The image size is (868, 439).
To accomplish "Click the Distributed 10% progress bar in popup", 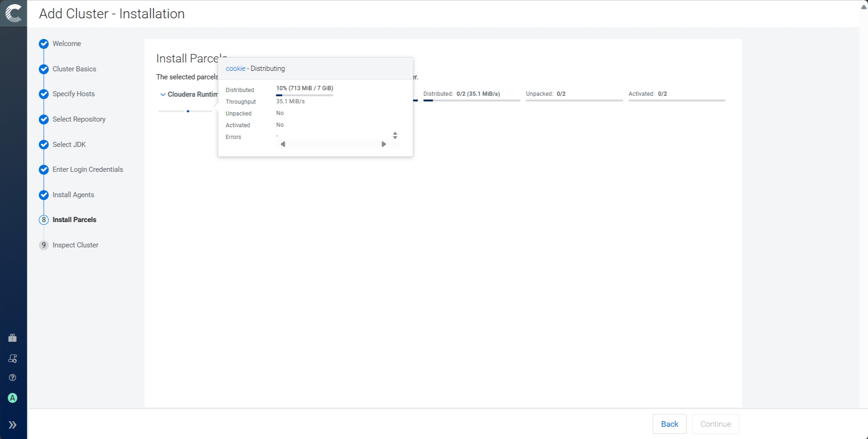I will point(305,95).
